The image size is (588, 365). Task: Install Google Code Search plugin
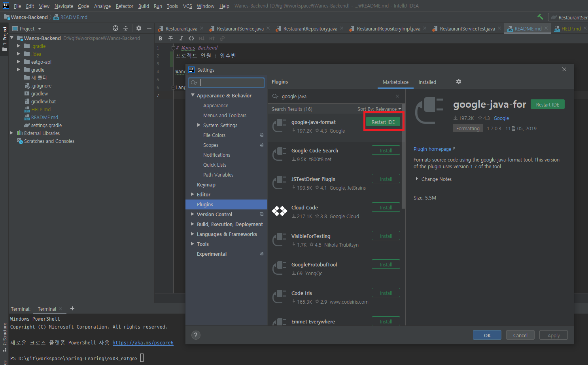tap(386, 150)
